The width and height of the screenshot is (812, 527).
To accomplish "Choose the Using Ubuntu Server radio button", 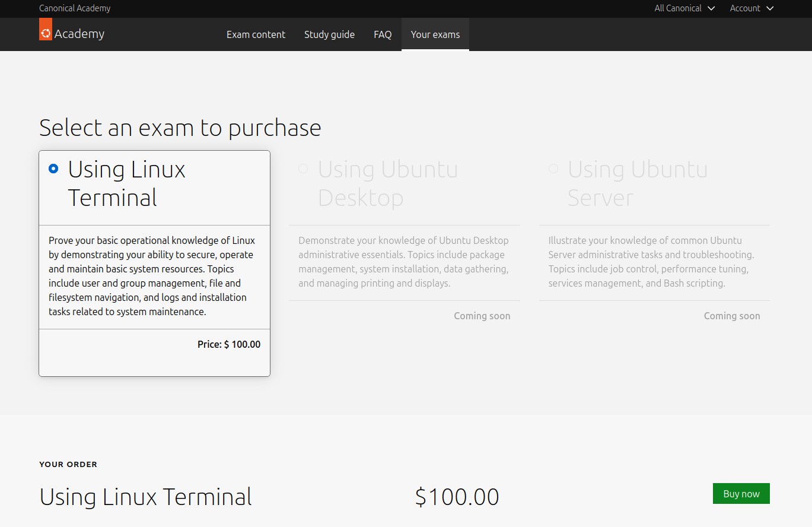I will (x=553, y=169).
